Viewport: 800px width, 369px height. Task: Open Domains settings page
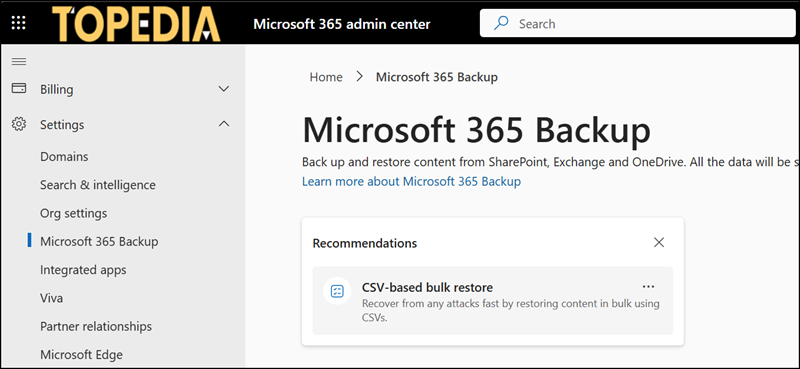64,157
